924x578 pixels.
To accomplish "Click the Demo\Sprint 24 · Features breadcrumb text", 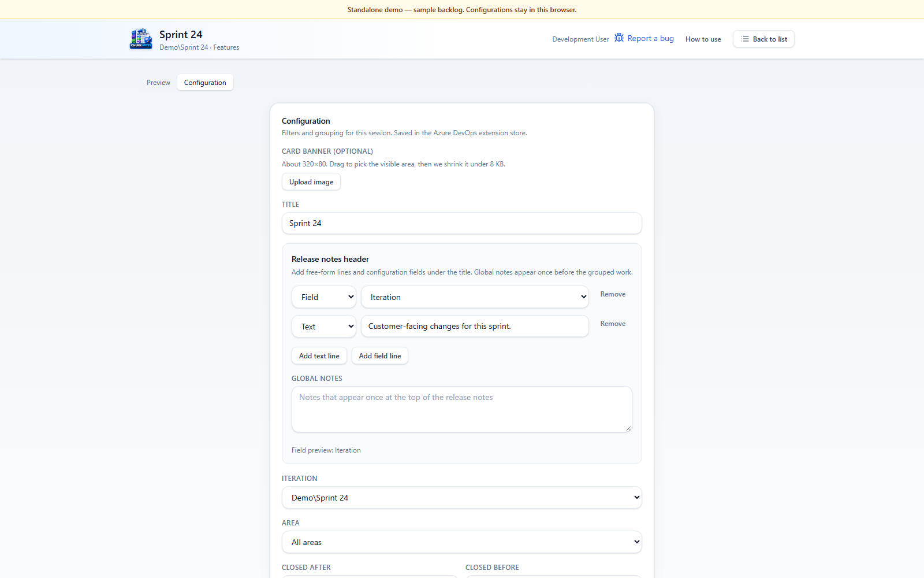I will [x=199, y=47].
